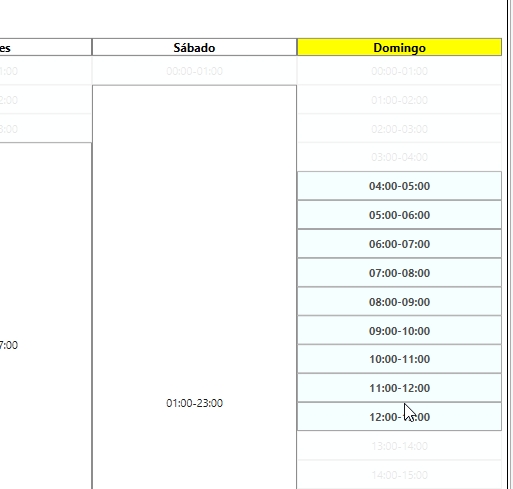Click the faded Domingo 14:00-15:00 slot
Screen dimensions: 513x489
tap(399, 475)
